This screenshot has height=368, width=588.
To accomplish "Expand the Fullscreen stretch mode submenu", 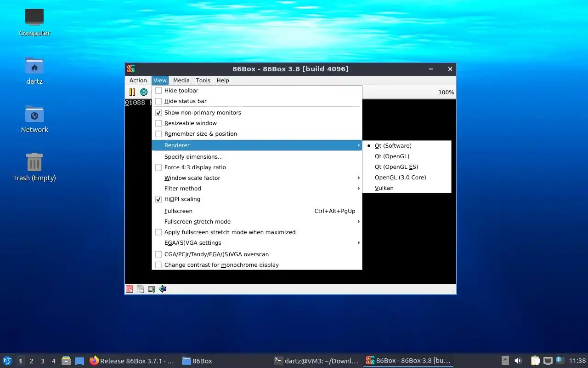I will coord(257,222).
